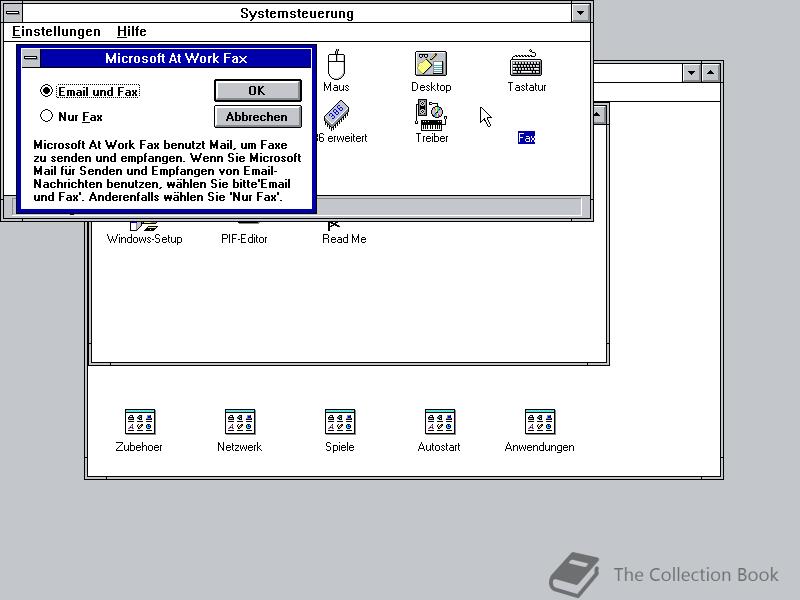The image size is (800, 600).
Task: Open the 386 erweitert chip icon
Action: pos(336,115)
